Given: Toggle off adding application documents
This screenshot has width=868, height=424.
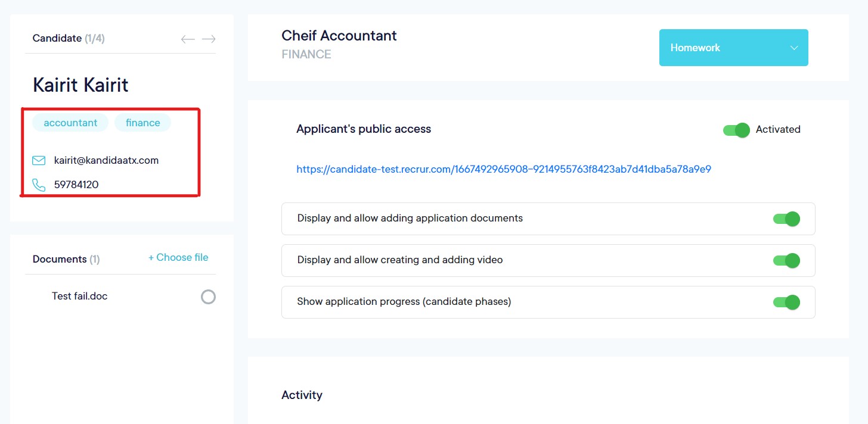Looking at the screenshot, I should [786, 219].
